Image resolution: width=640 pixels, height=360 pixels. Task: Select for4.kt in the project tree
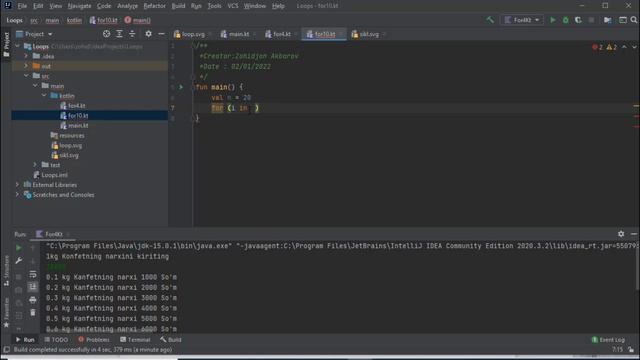pos(76,105)
